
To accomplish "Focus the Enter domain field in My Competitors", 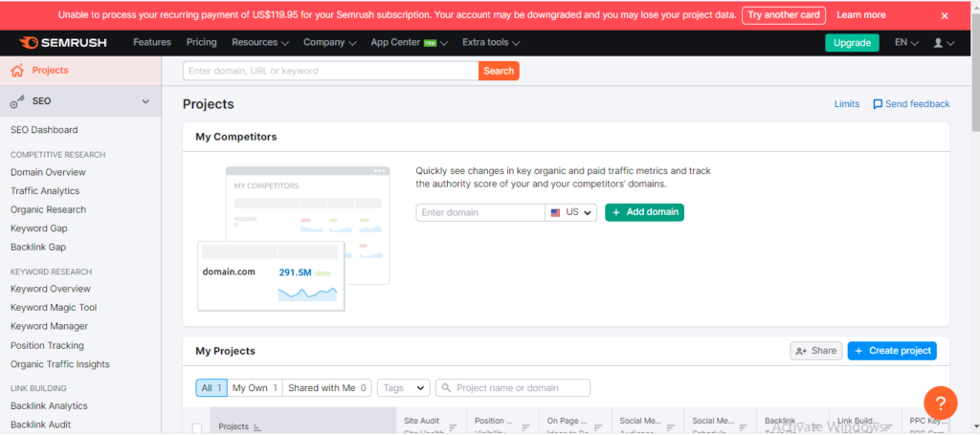I will point(480,212).
